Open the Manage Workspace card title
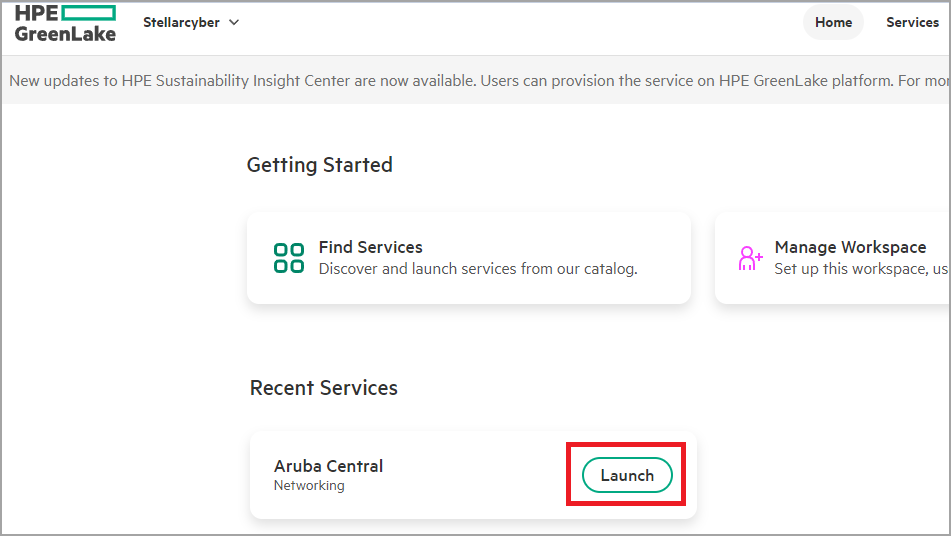The height and width of the screenshot is (536, 951). [850, 247]
